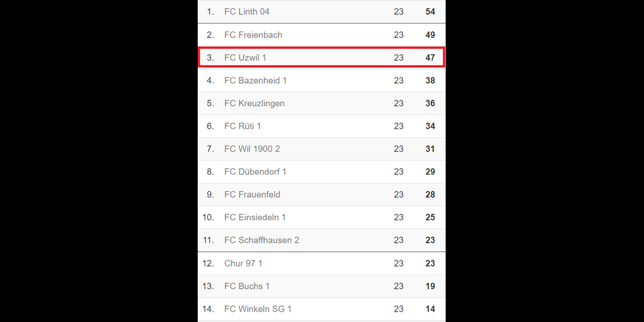
Task: Click FC Dübendorf 1 team name
Action: 255,172
